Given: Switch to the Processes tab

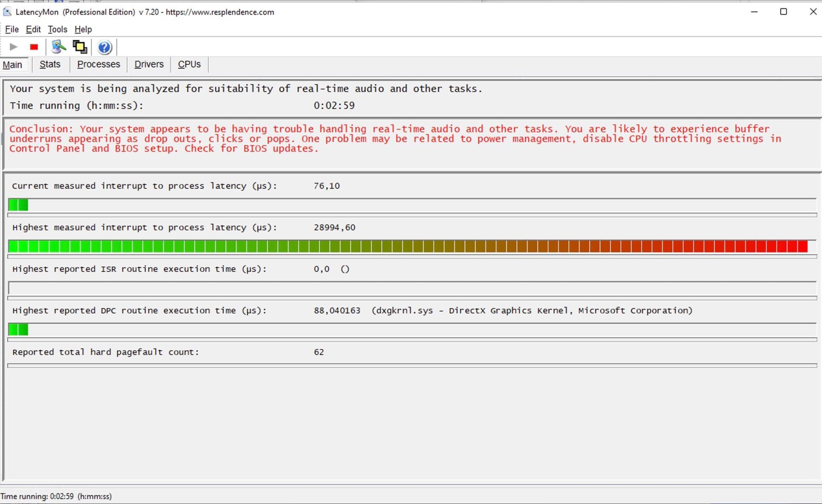Looking at the screenshot, I should (x=99, y=64).
